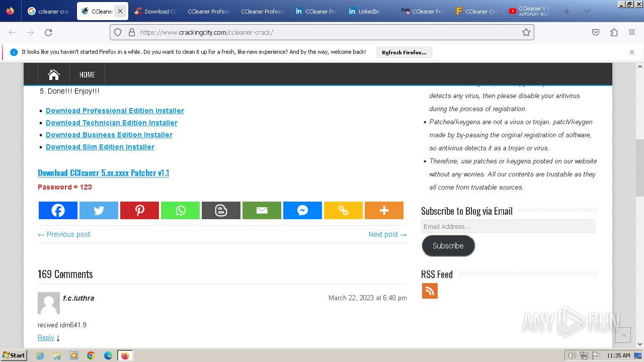Reload the page with the refresh icon

pyautogui.click(x=48, y=32)
